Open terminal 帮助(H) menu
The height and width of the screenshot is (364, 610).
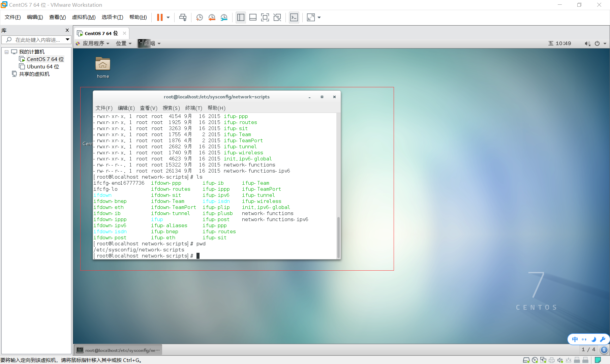click(x=216, y=108)
